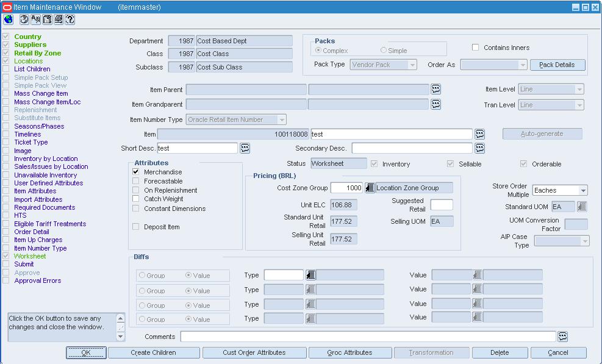
Task: Click the Pack Details button
Action: [x=557, y=65]
